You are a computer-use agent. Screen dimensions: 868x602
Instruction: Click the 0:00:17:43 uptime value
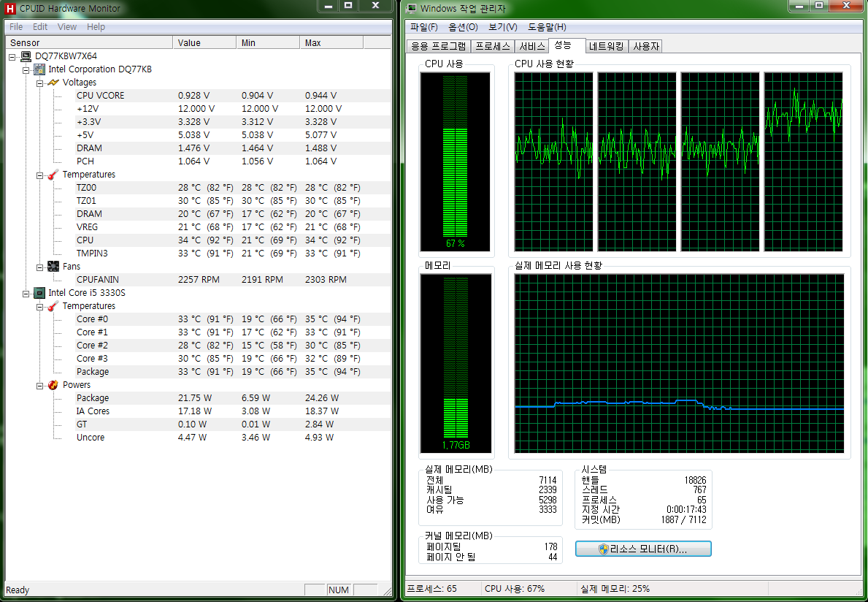point(686,509)
